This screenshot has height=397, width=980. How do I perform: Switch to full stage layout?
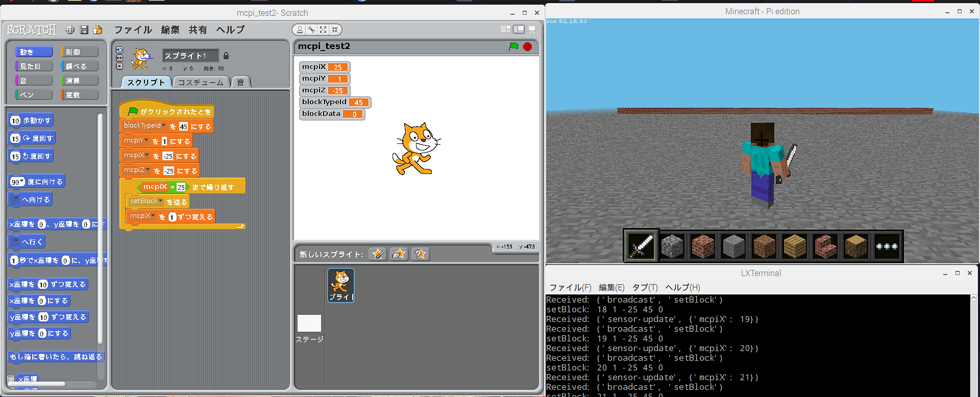[x=519, y=30]
